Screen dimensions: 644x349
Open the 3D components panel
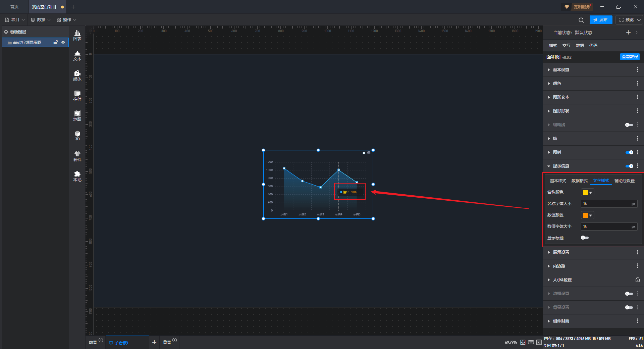pos(77,136)
